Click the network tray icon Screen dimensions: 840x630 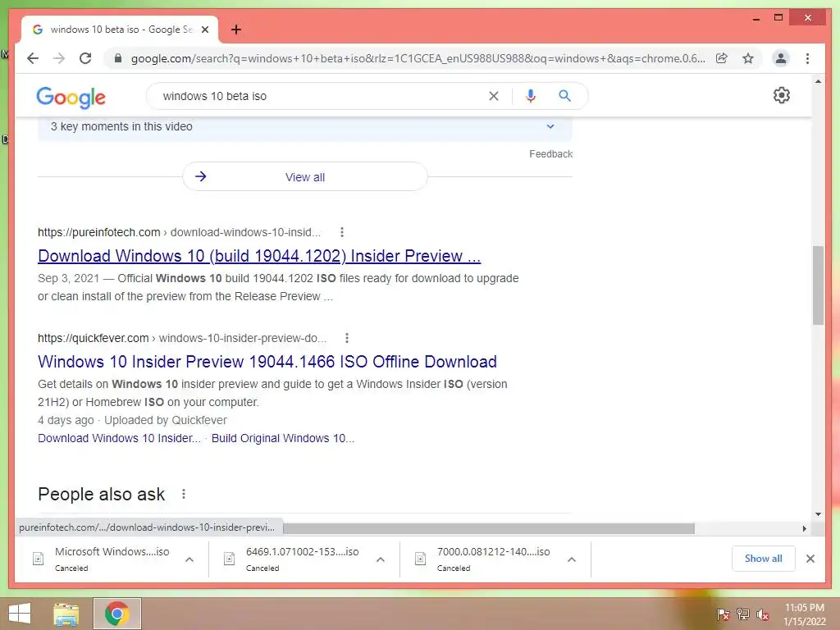[742, 614]
